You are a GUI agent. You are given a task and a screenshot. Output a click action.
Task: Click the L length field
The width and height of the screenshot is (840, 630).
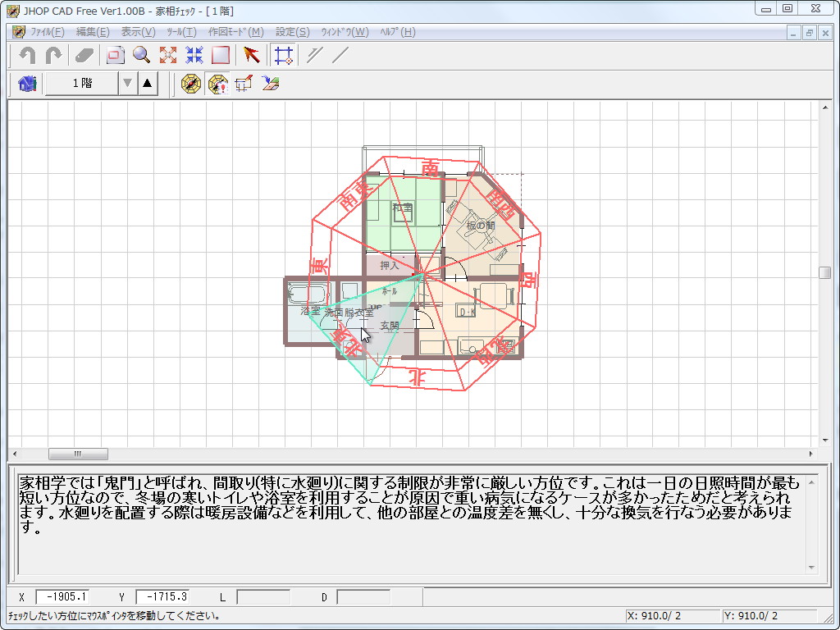263,597
